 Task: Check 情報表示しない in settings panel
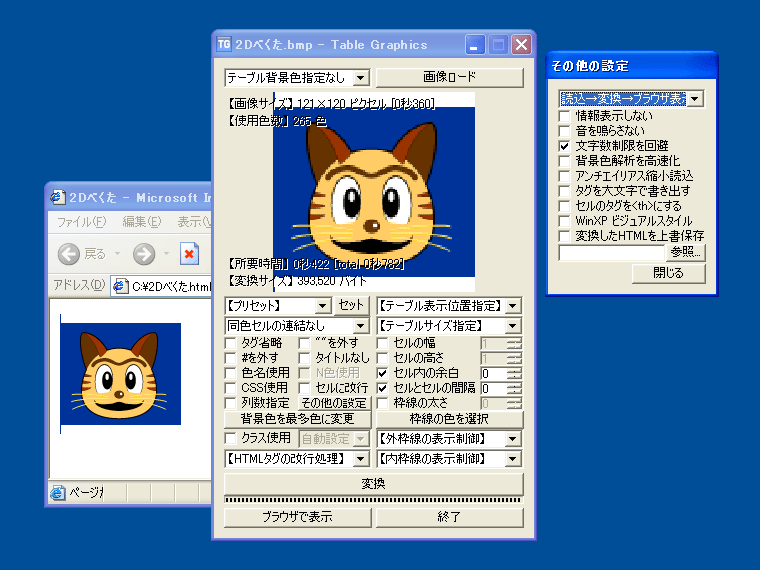point(564,116)
